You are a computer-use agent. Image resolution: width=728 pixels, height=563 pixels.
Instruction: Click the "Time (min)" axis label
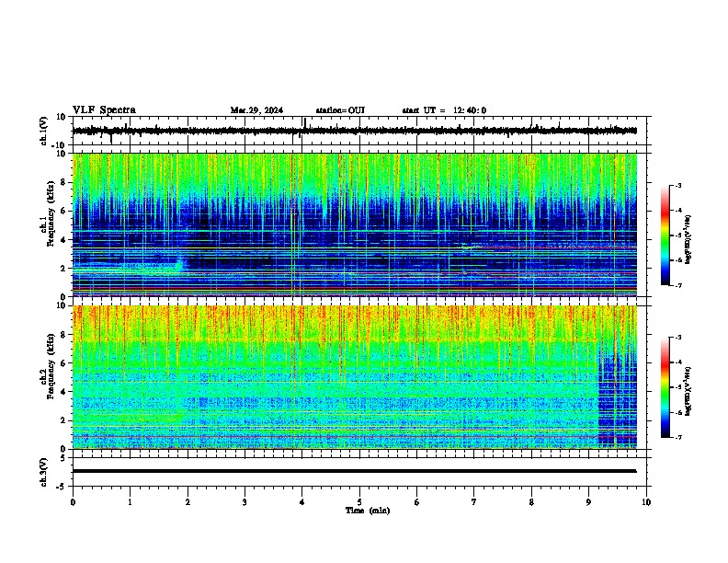pos(368,511)
